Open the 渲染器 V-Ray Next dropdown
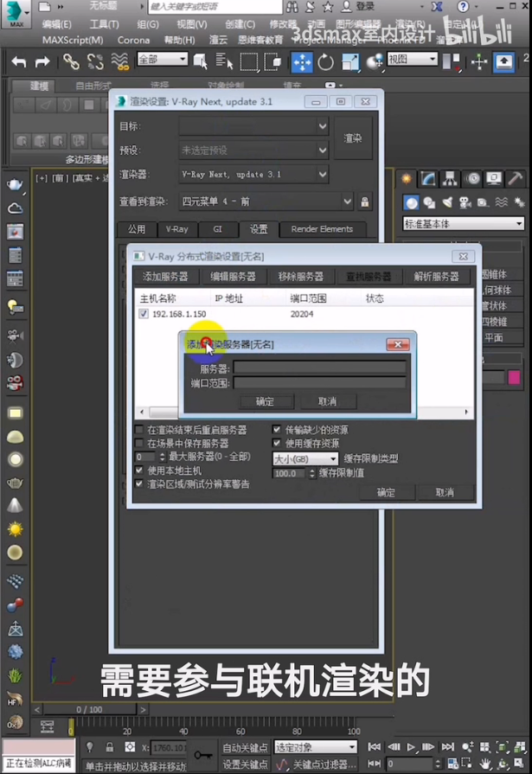This screenshot has width=532, height=774. tap(253, 175)
